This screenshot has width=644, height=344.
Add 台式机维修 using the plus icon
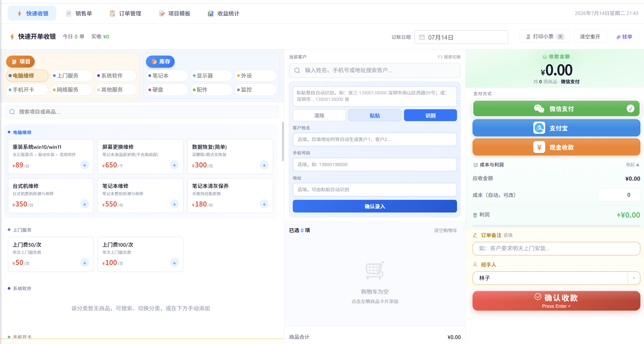click(x=85, y=204)
